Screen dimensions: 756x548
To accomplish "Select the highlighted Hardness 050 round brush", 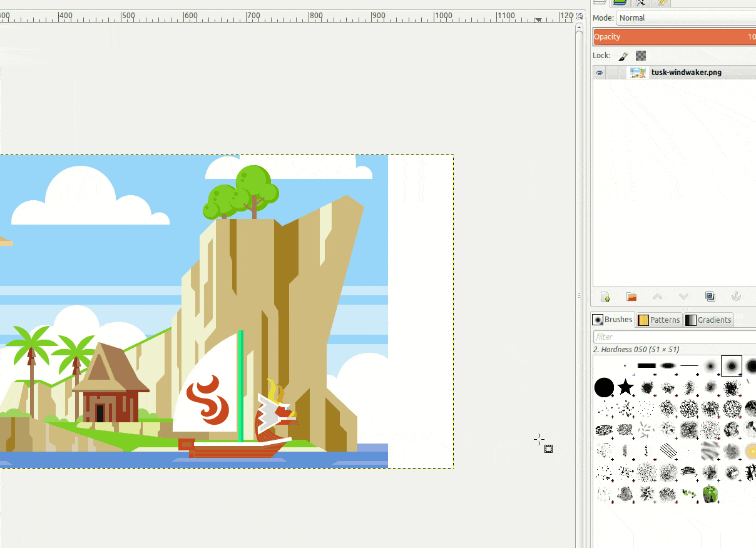I will click(731, 366).
